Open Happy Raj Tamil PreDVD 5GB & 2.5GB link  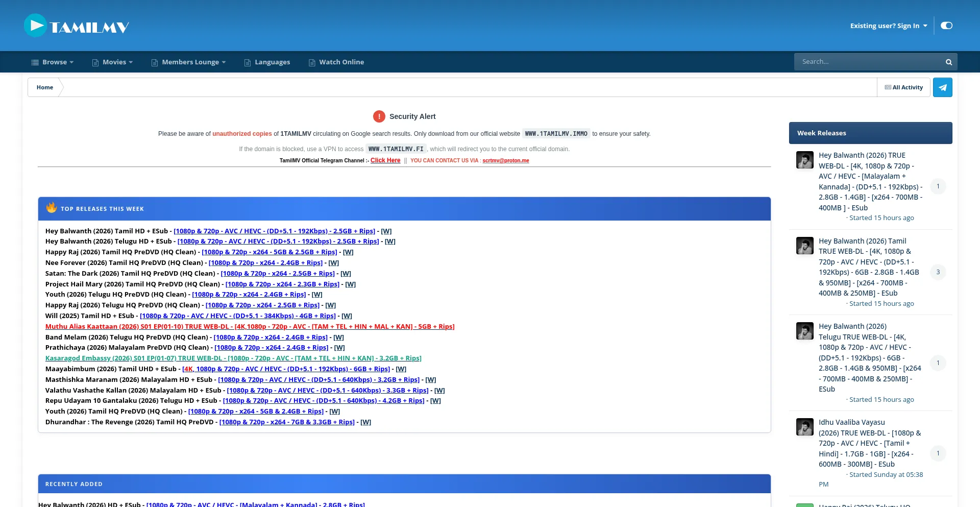pos(269,252)
